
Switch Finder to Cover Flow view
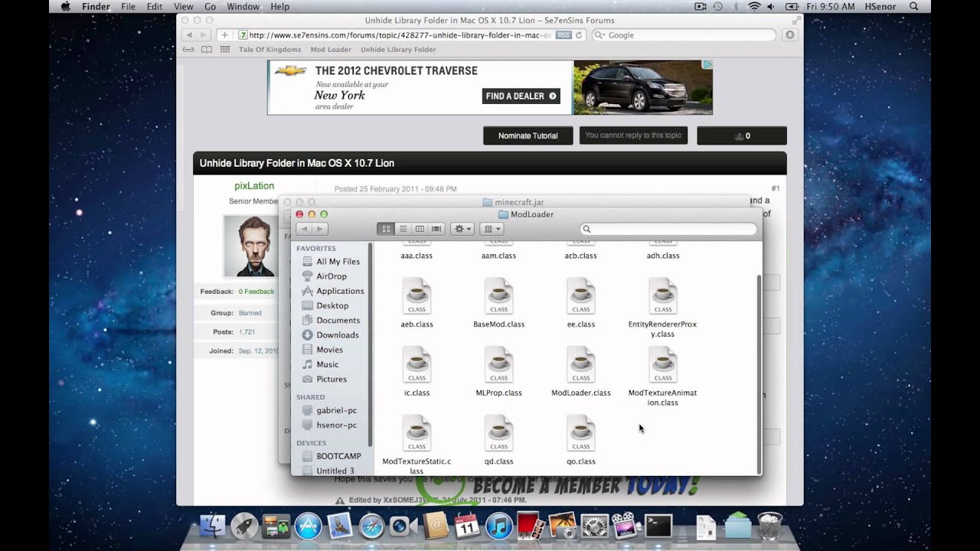(x=436, y=229)
